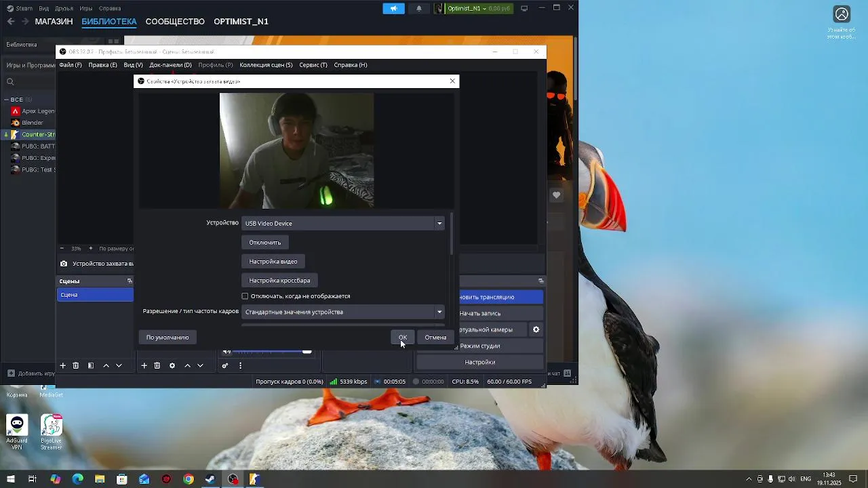Open Настройка видео settings

[x=273, y=261]
